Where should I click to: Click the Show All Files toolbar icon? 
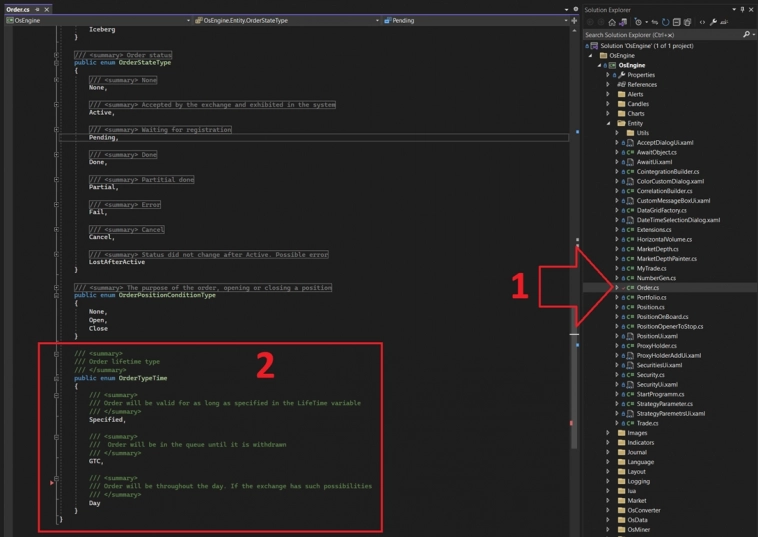pos(685,21)
